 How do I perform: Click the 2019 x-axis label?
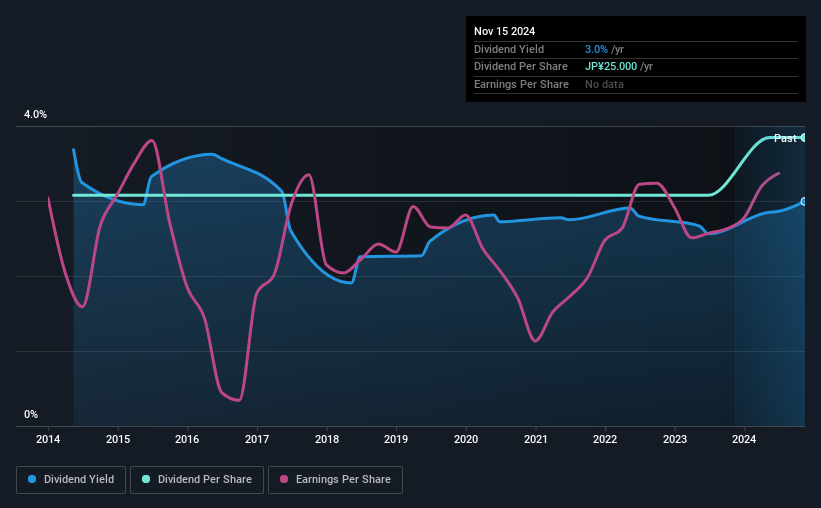pos(396,439)
